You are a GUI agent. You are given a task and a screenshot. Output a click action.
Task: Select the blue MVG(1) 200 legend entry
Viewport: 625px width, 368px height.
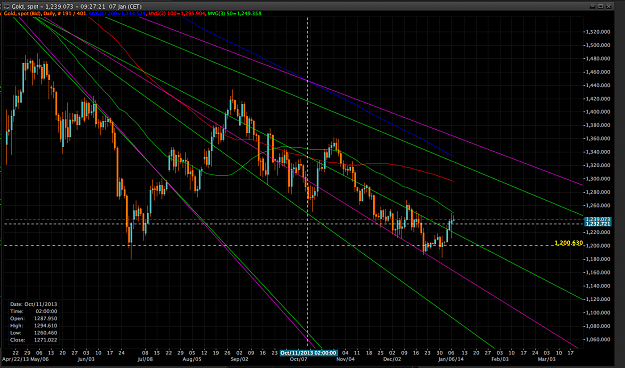point(118,14)
